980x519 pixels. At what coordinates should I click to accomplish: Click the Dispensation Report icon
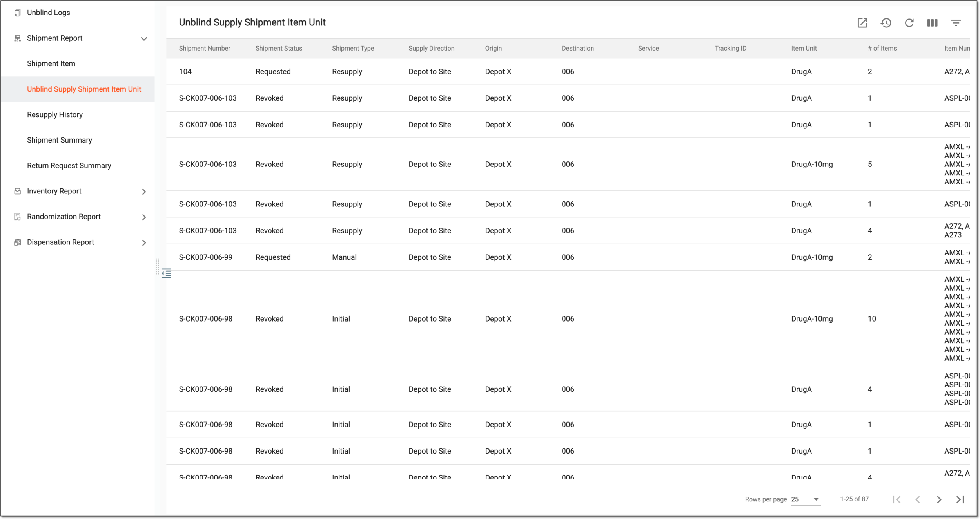click(17, 242)
